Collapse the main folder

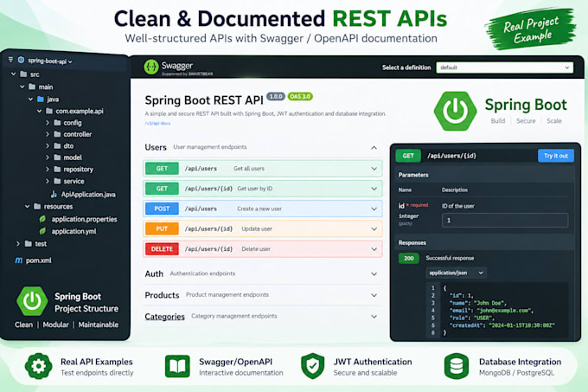[x=22, y=87]
